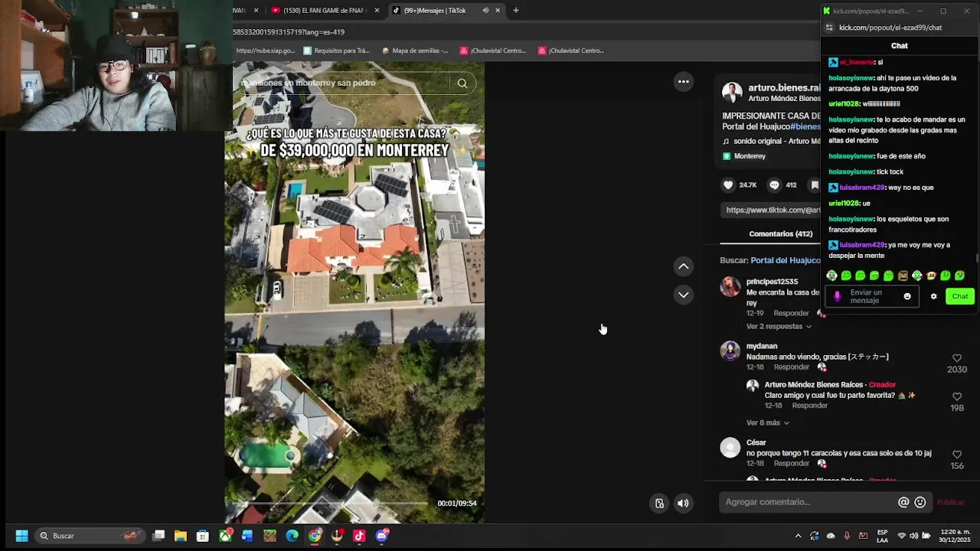Expand 'Ver 8 más' replies

pyautogui.click(x=768, y=422)
